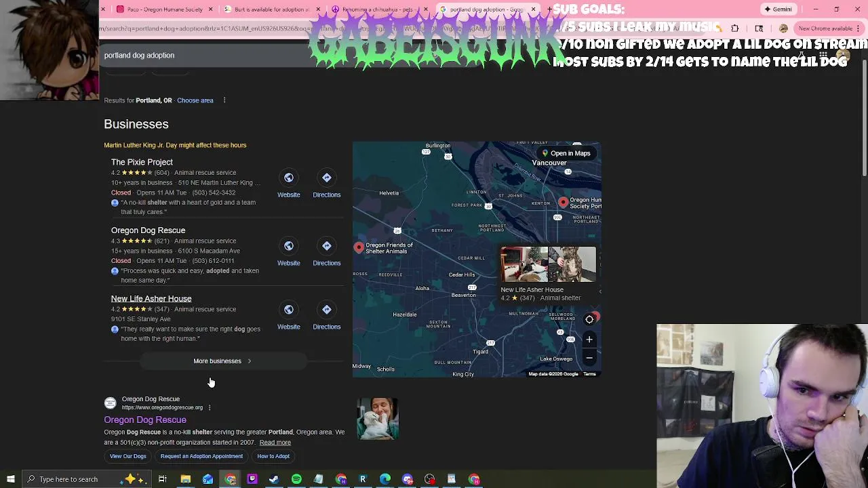Open Oregon Dog Rescue result thumbnail
This screenshot has width=868, height=488.
tap(378, 419)
